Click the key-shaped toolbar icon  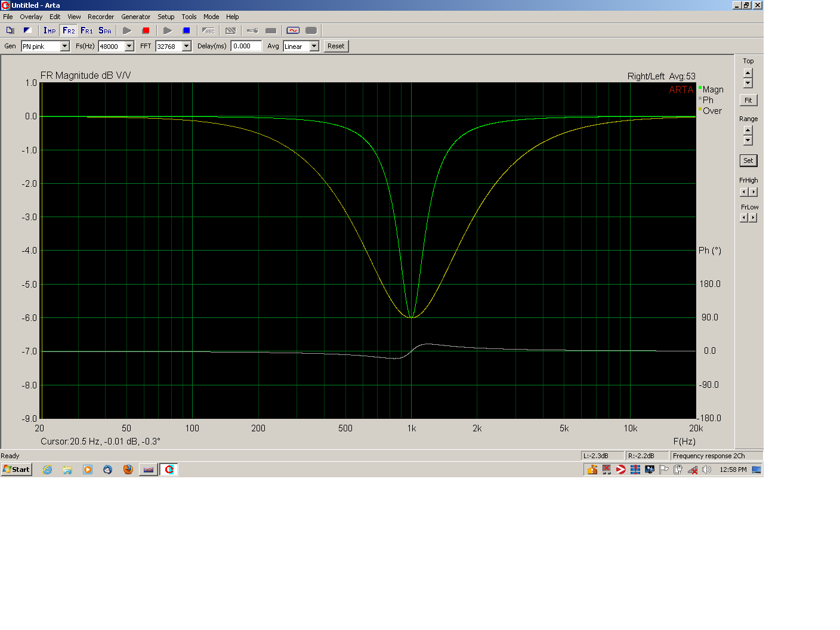click(252, 30)
